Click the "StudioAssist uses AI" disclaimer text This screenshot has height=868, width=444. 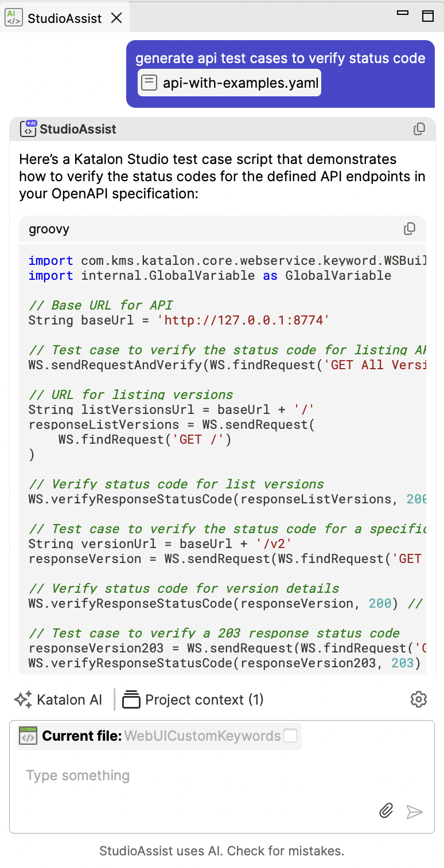click(x=221, y=851)
